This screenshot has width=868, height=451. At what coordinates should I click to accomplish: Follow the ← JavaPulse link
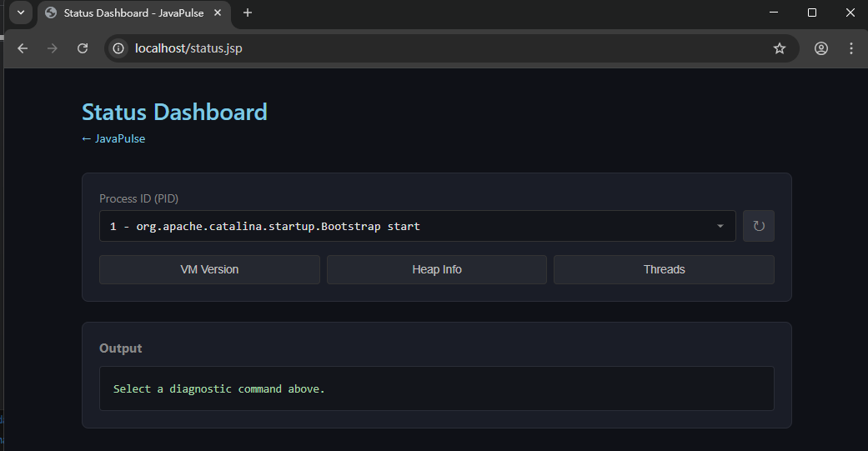coord(113,139)
